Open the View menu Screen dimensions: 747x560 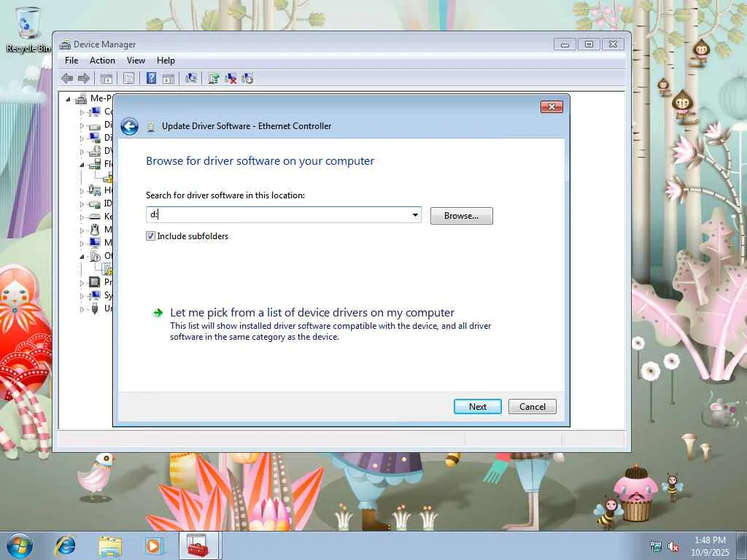click(136, 61)
